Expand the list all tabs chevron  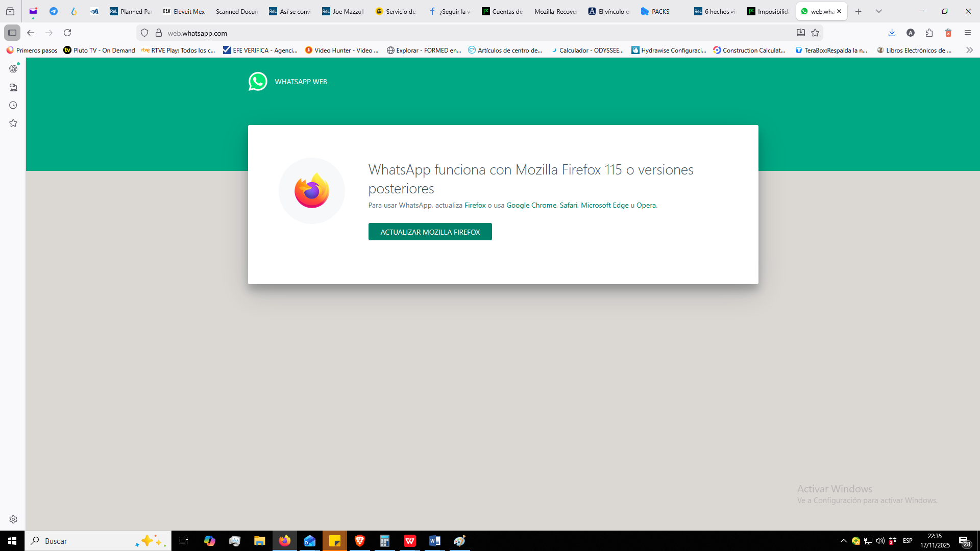click(x=878, y=11)
